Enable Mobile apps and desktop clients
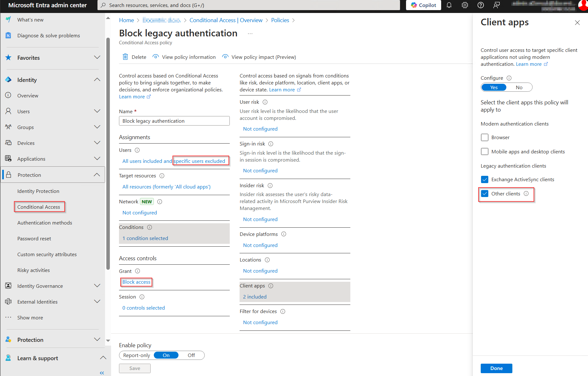The width and height of the screenshot is (588, 376). (x=485, y=152)
